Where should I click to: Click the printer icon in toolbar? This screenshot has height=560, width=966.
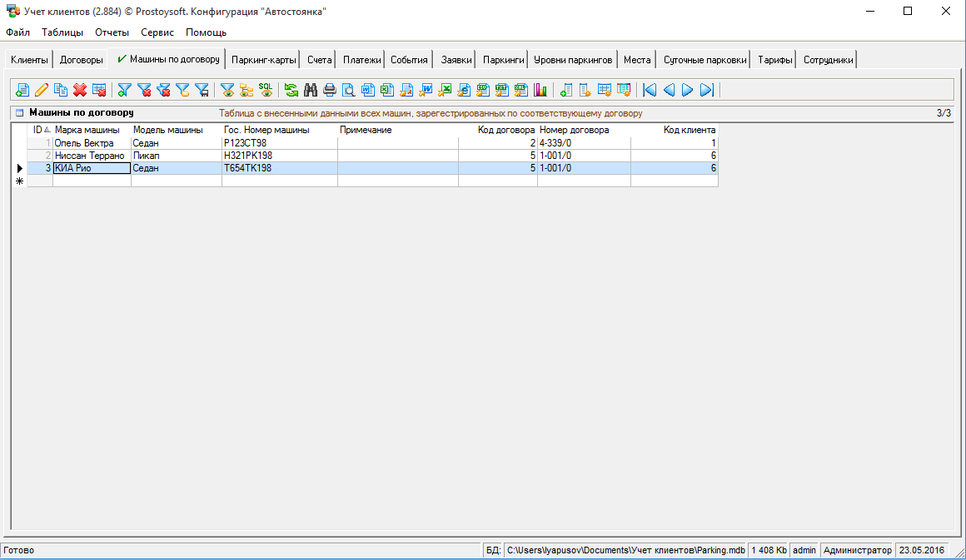tap(330, 90)
